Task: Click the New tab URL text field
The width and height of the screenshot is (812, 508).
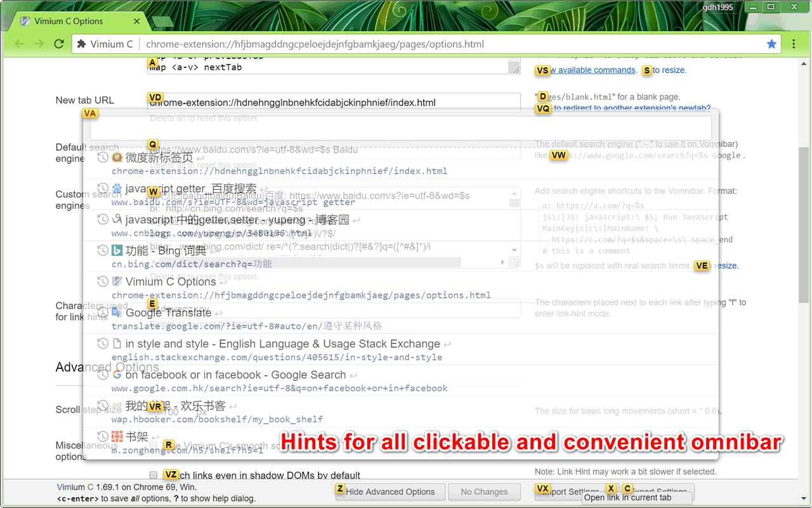Action: [x=334, y=102]
